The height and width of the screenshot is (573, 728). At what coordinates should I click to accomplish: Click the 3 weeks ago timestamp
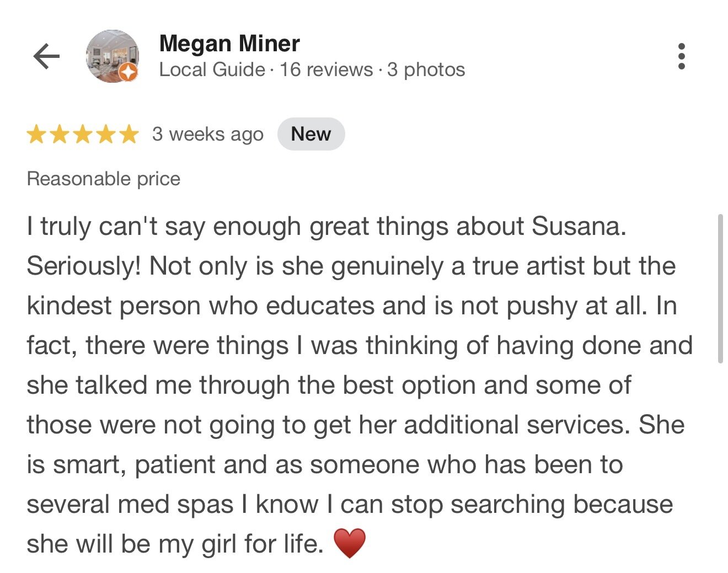208,135
